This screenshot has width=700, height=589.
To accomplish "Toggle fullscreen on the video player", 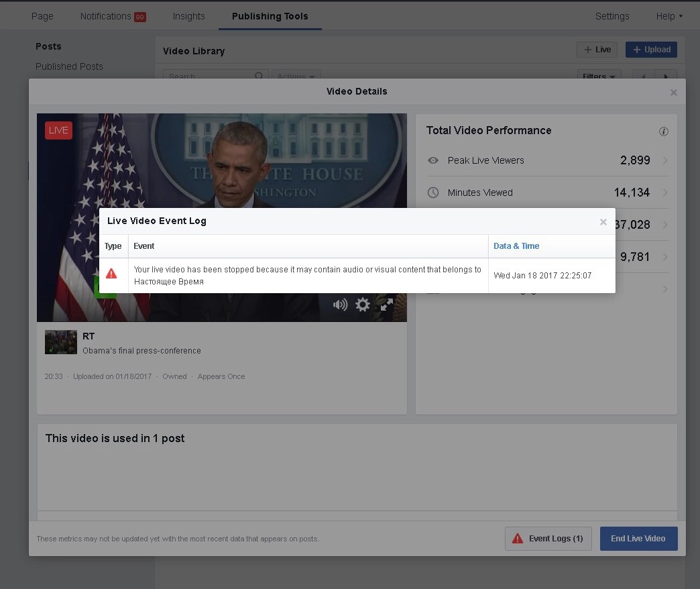I will (387, 305).
